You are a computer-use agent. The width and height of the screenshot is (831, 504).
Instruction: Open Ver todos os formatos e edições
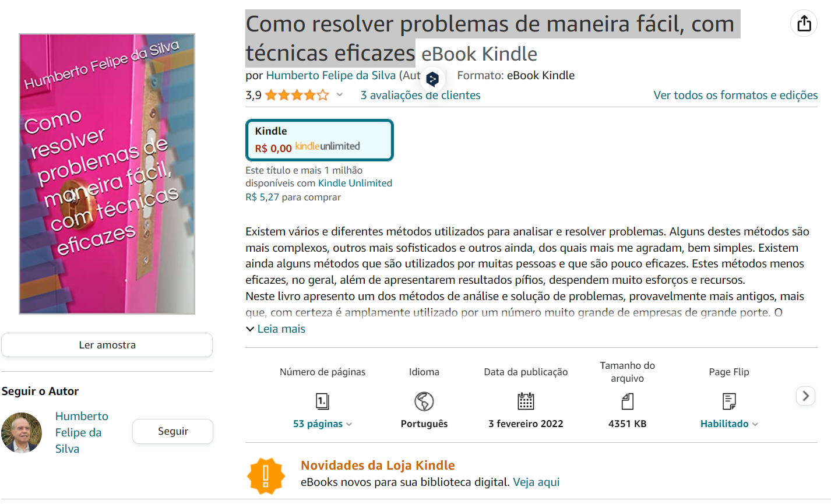[735, 95]
